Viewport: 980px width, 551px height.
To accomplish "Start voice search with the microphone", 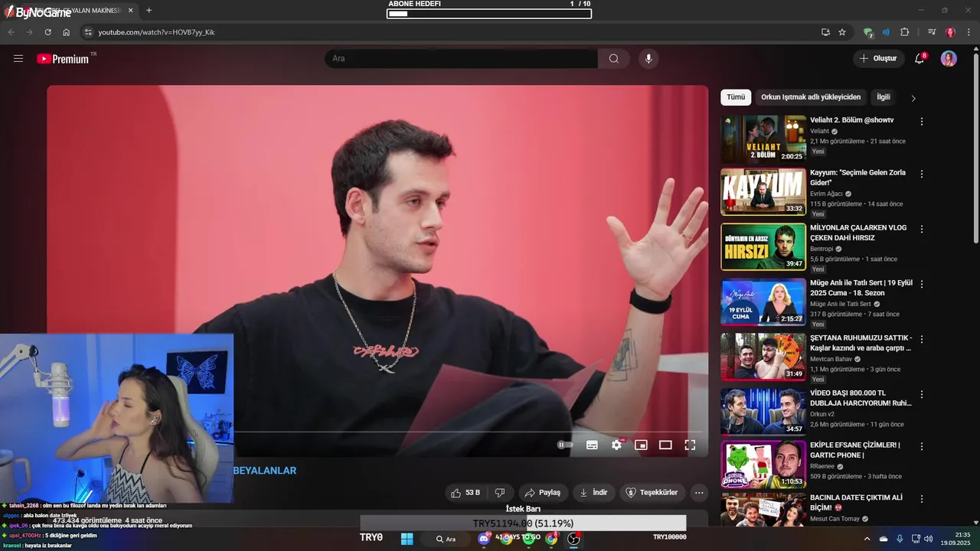I will point(648,59).
